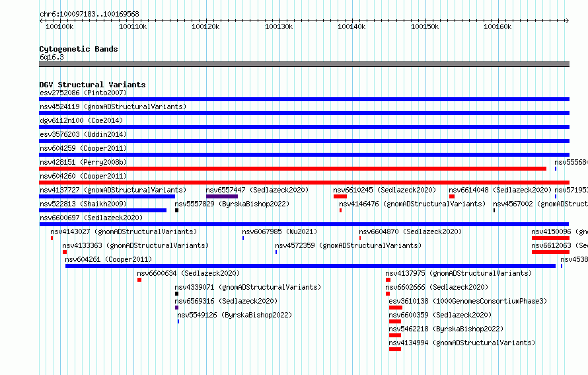The image size is (588, 375).
Task: Select nsv5557829 (ByrskaBishop2022) label
Action: pyautogui.click(x=232, y=204)
